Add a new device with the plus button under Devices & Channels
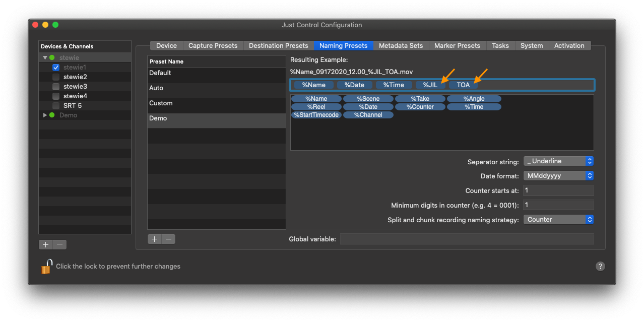The height and width of the screenshot is (322, 644). (x=46, y=244)
